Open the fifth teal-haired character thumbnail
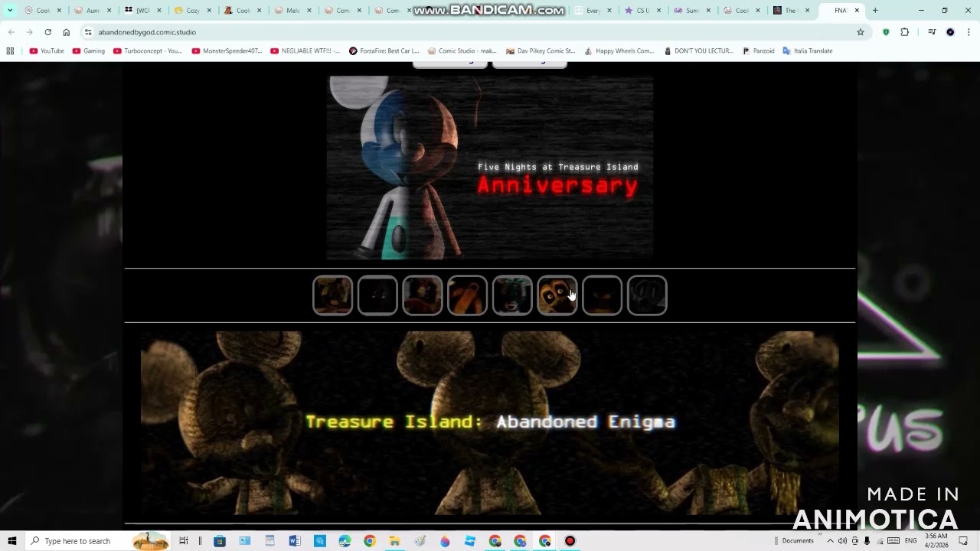The image size is (980, 551). (512, 295)
